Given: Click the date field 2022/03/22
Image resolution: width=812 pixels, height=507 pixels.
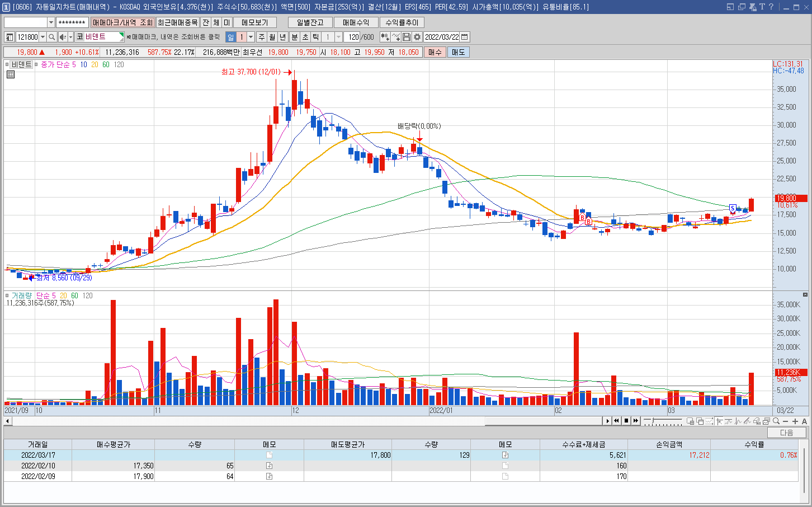Looking at the screenshot, I should coord(442,37).
